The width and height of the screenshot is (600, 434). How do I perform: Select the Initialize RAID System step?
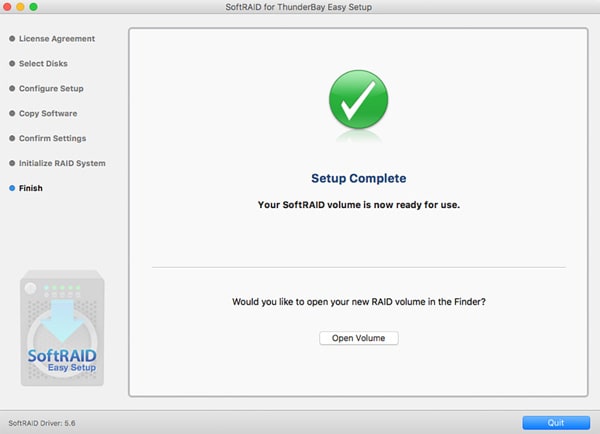(x=62, y=163)
